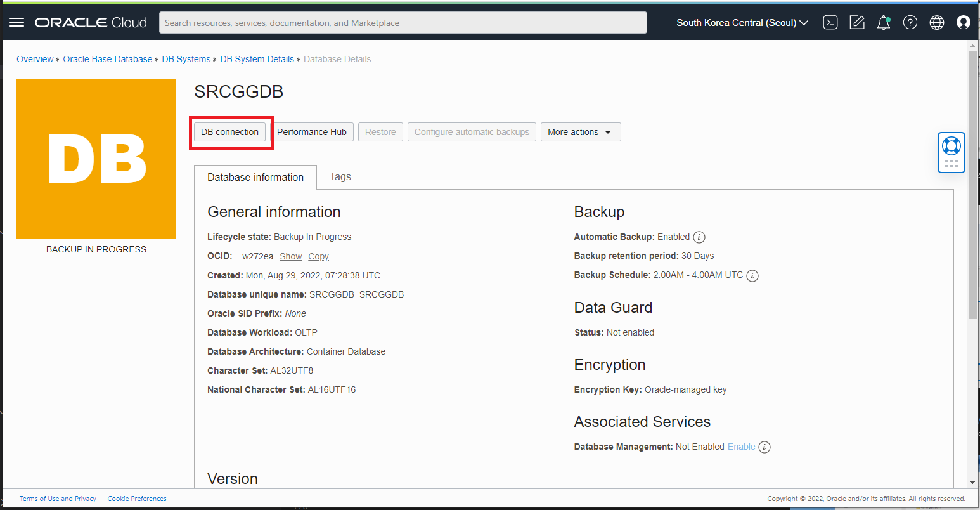980x510 pixels.
Task: View notifications bell icon
Action: (884, 23)
